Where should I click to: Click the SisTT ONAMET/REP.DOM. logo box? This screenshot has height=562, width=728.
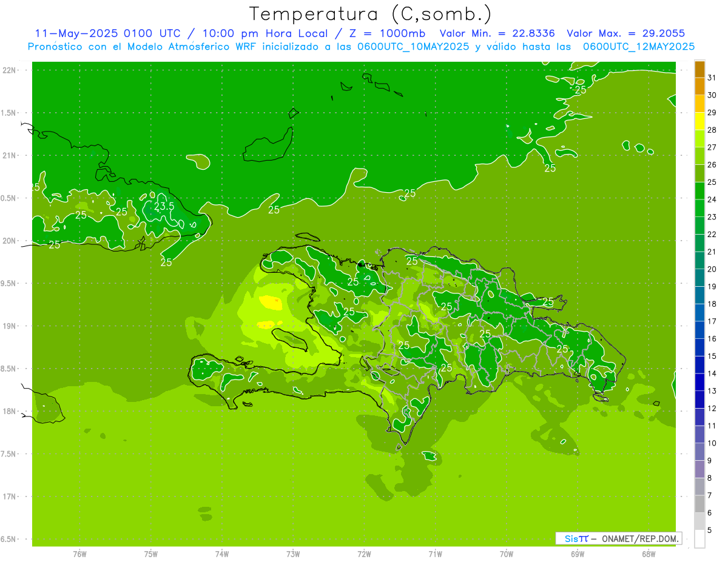[619, 538]
